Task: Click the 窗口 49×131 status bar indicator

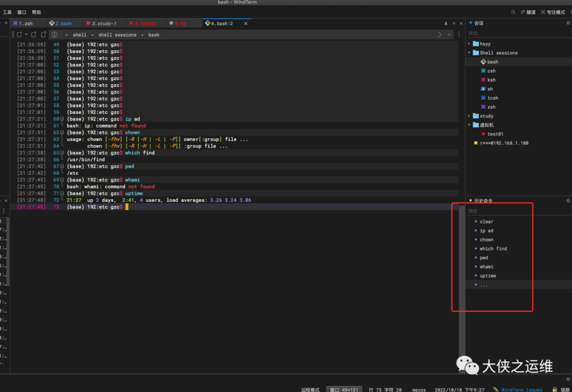Action: point(344,389)
